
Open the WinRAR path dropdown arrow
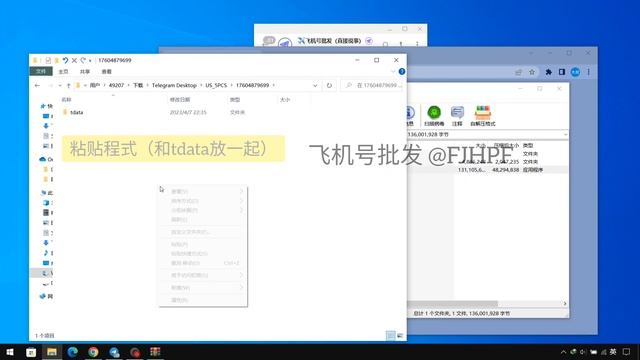pos(565,134)
